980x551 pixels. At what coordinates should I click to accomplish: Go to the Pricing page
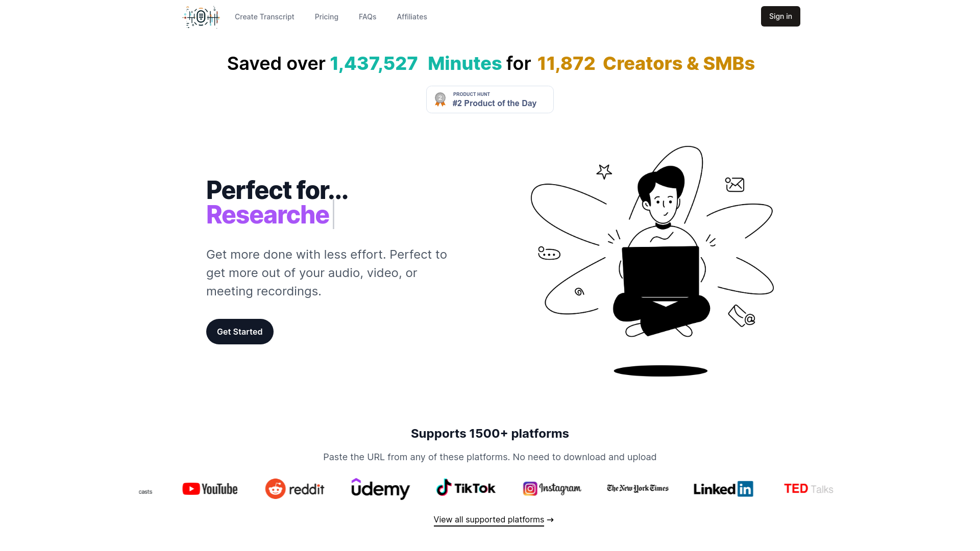coord(327,17)
